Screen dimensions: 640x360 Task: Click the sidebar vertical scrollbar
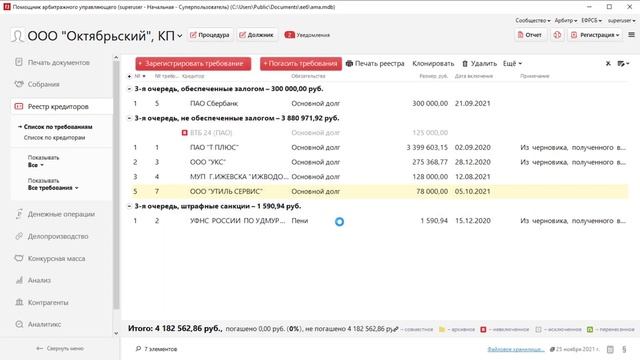point(116,184)
